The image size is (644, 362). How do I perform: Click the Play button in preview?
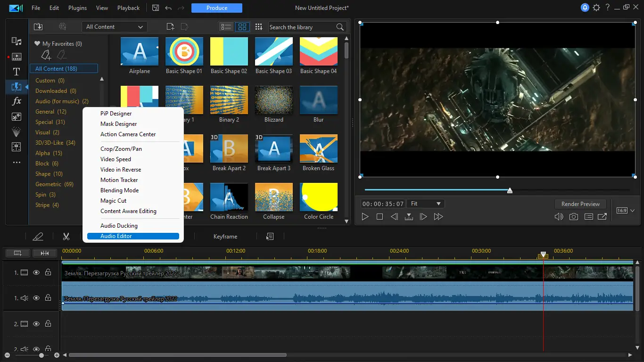pyautogui.click(x=365, y=217)
